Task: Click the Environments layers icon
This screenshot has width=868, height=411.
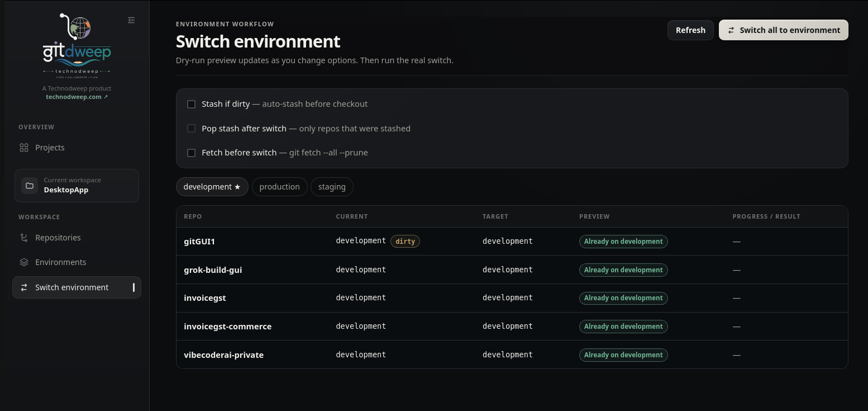Action: (24, 262)
